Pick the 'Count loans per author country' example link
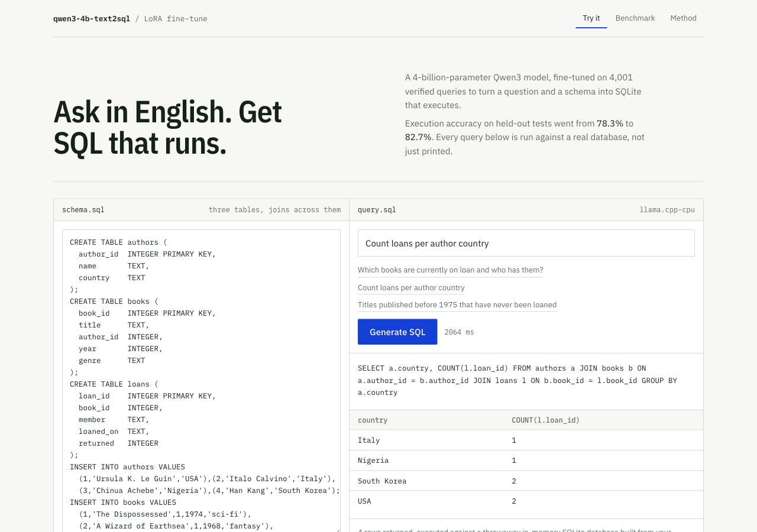Image resolution: width=757 pixels, height=532 pixels. click(x=411, y=288)
